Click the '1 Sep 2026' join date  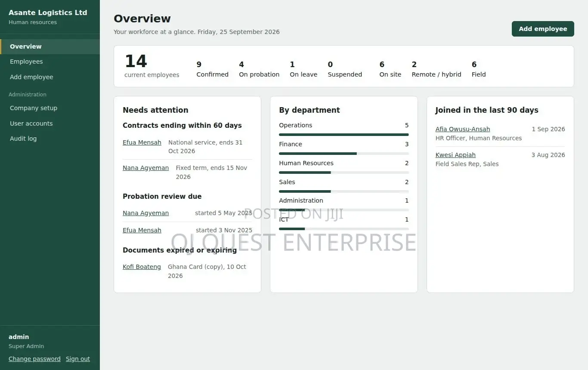pos(548,129)
